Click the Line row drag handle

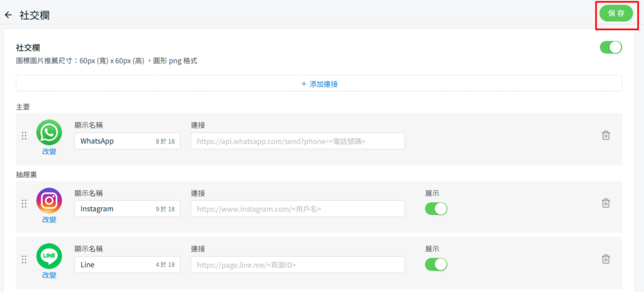[x=24, y=259]
